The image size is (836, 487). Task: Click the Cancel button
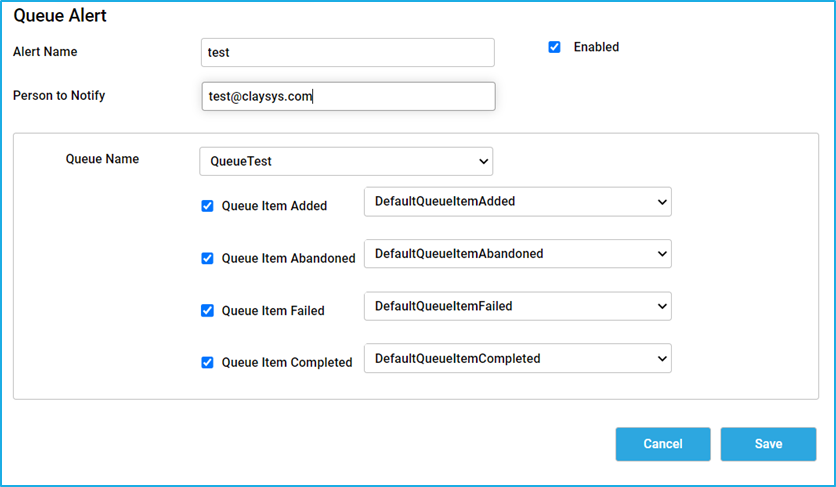(x=663, y=444)
